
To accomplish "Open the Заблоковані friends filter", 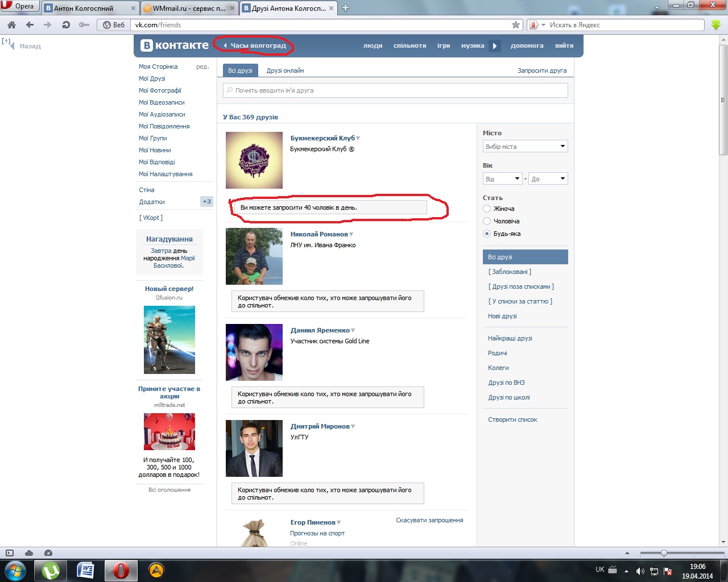I will click(510, 272).
